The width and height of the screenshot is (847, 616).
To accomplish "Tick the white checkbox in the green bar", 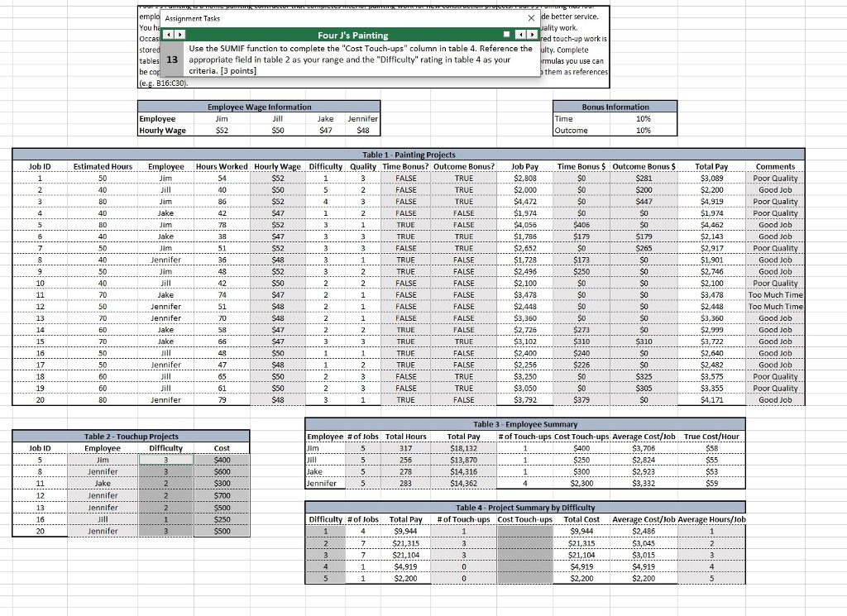I will click(506, 34).
